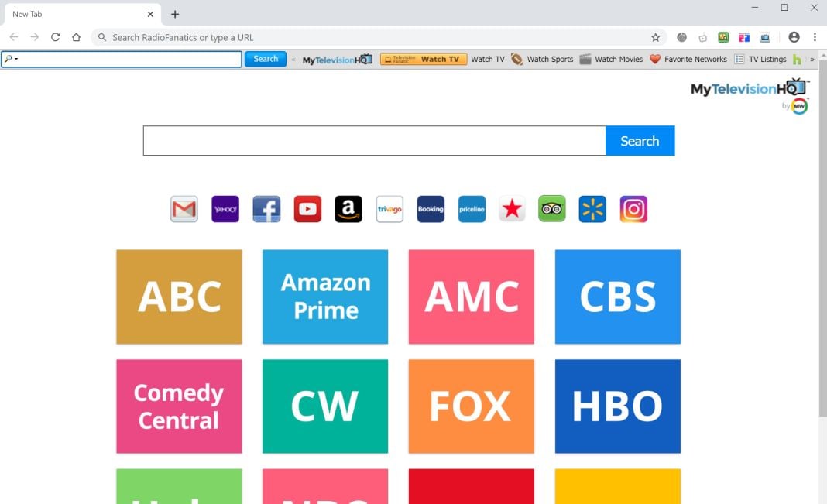
Task: Click the green h toolbar icon
Action: coord(797,60)
